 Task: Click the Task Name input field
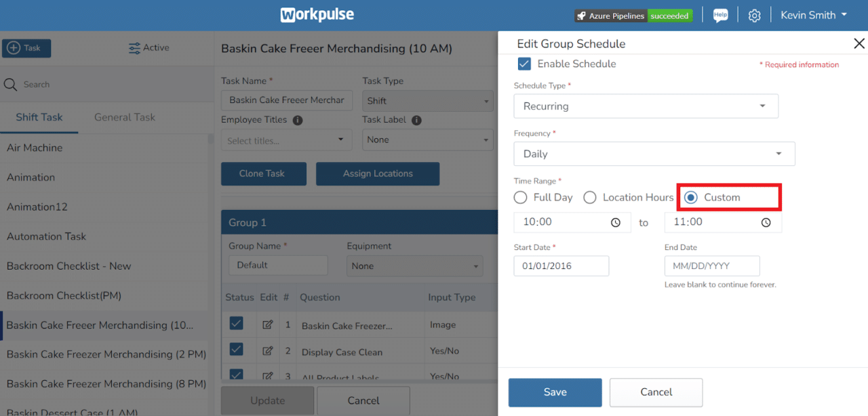[x=287, y=100]
